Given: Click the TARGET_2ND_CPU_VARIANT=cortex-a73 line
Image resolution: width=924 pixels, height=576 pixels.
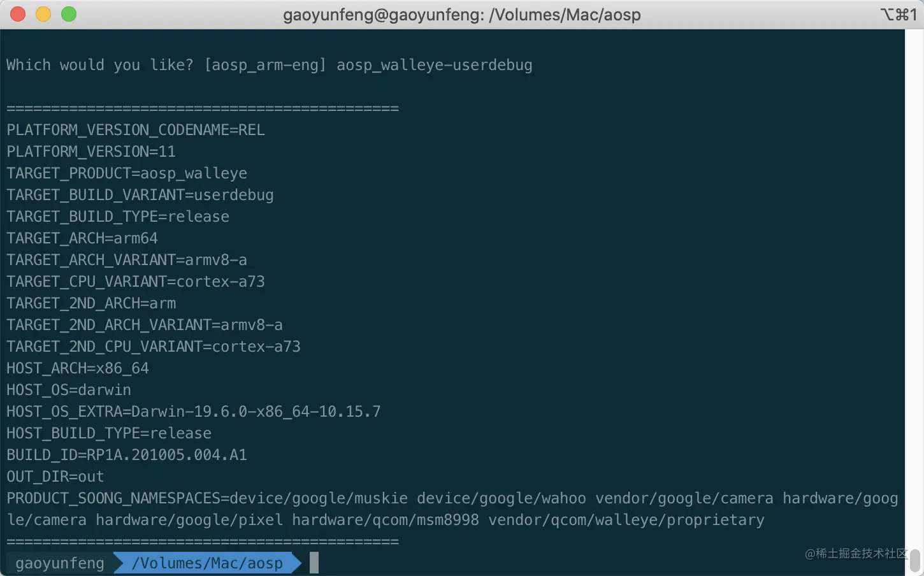Looking at the screenshot, I should (x=154, y=347).
